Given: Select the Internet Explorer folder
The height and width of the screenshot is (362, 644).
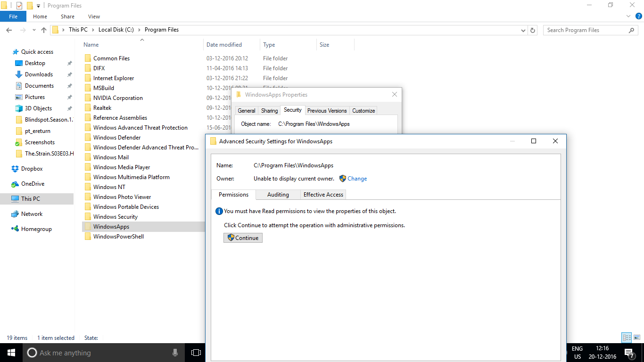Looking at the screenshot, I should pyautogui.click(x=114, y=78).
